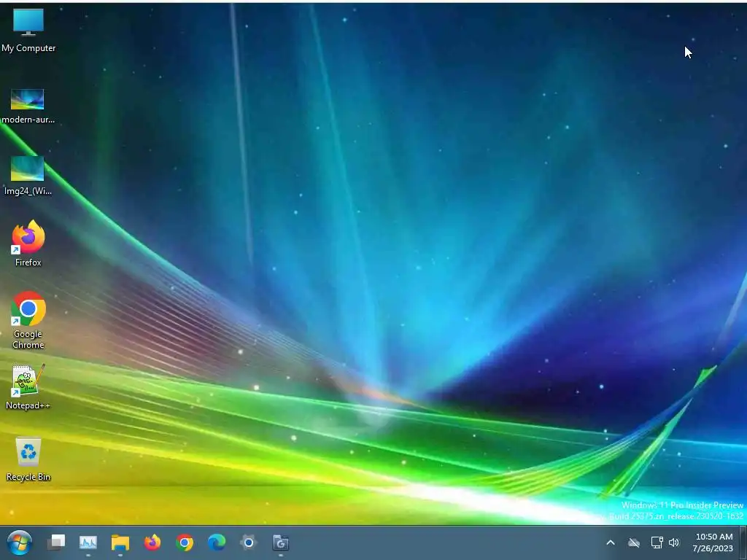Click the crossed-out cloud tray icon

coord(634,542)
